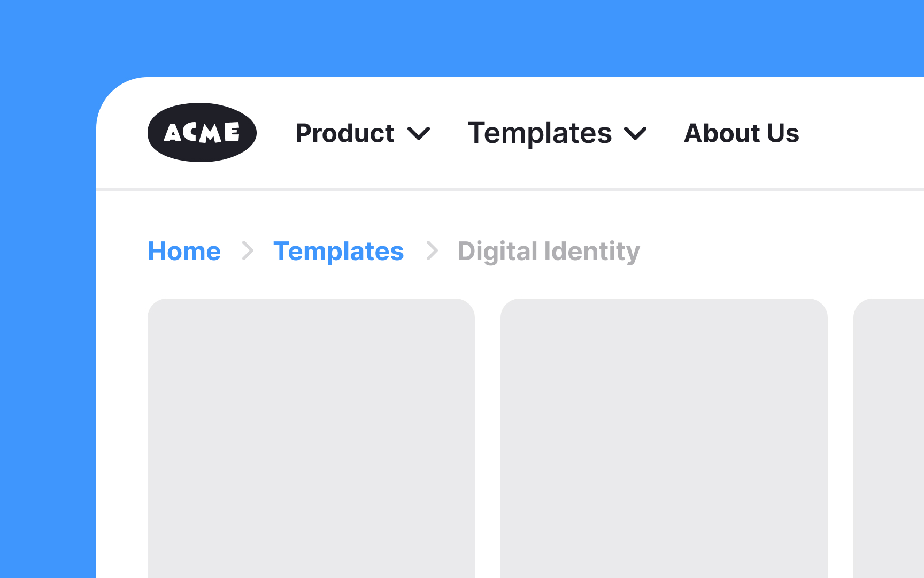Open the Templates menu in the navbar
This screenshot has width=924, height=578.
coord(540,133)
